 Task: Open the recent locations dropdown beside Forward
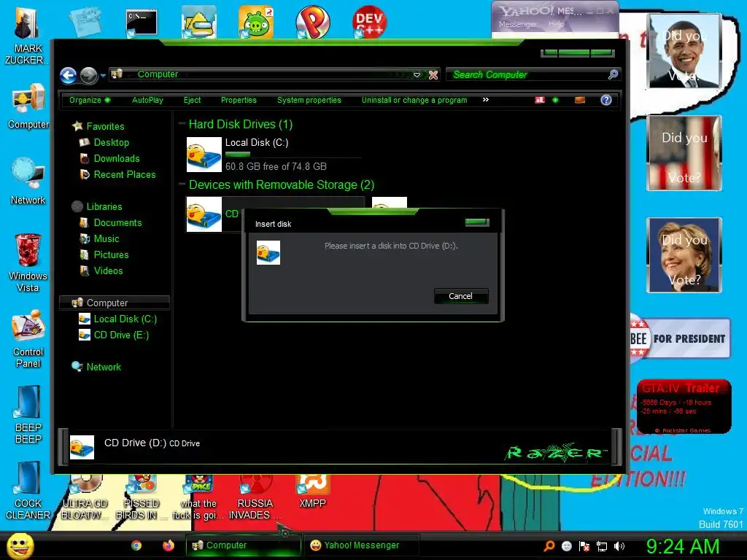coord(103,75)
